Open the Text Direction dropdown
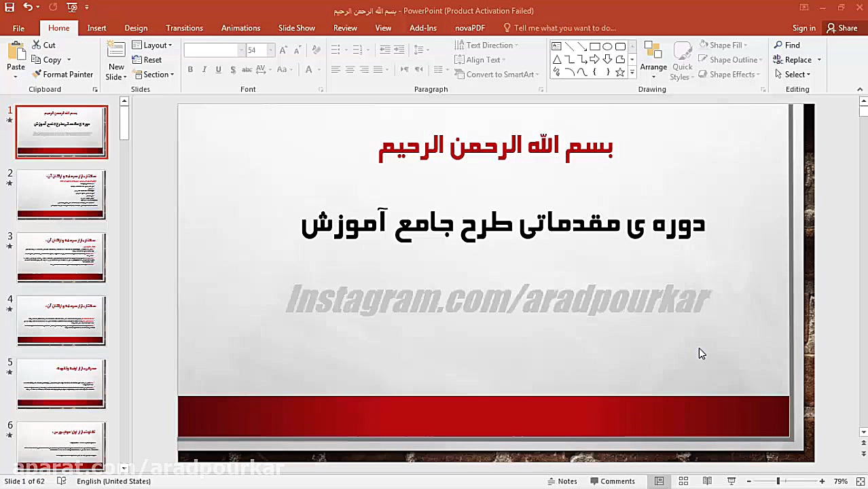The image size is (868, 489). click(488, 45)
